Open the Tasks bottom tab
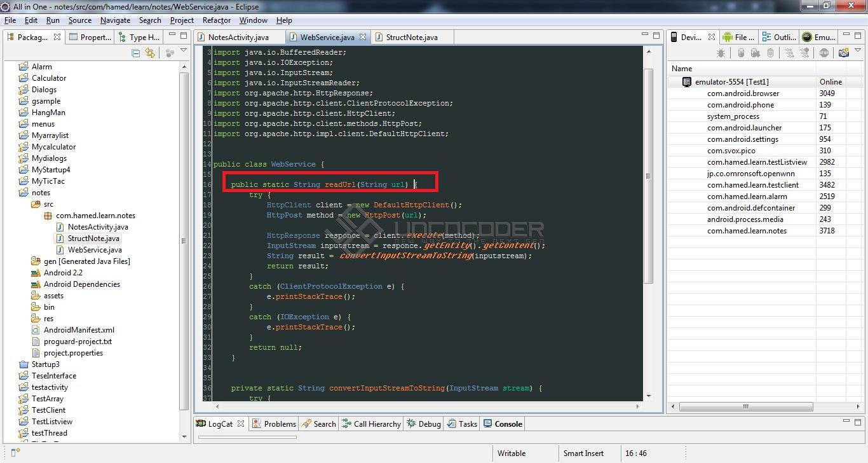 [462, 424]
